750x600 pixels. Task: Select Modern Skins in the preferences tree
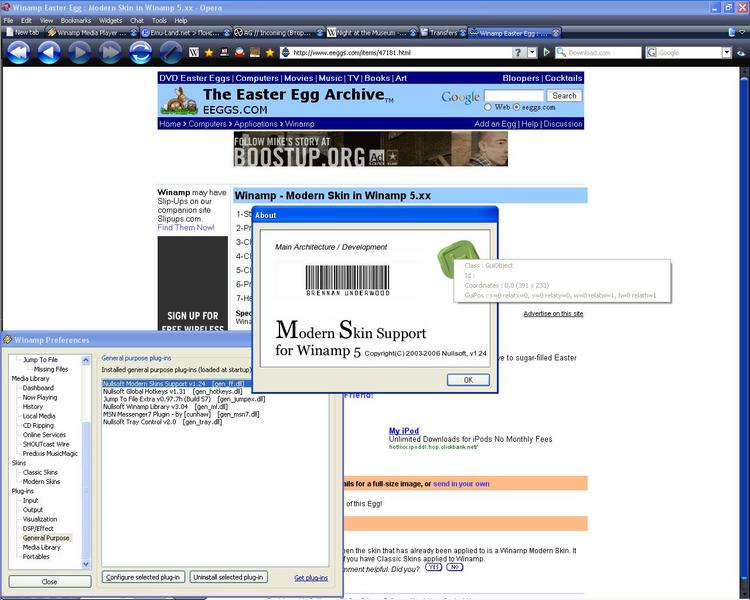tap(41, 481)
